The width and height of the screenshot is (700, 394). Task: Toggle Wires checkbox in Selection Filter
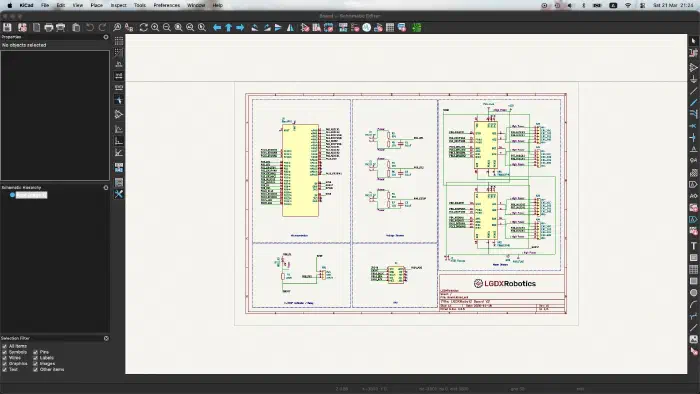[x=4, y=358]
